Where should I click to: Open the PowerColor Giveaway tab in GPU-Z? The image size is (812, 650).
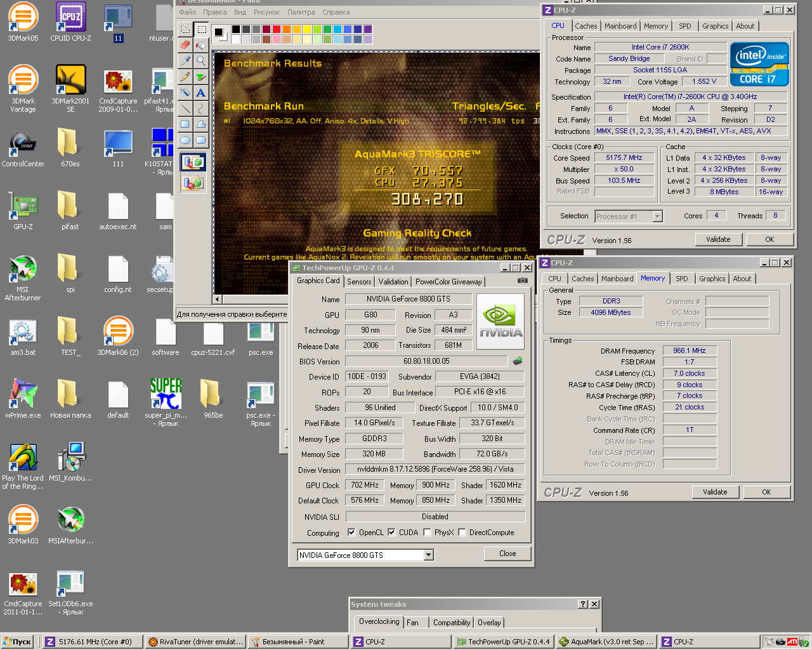(x=449, y=282)
